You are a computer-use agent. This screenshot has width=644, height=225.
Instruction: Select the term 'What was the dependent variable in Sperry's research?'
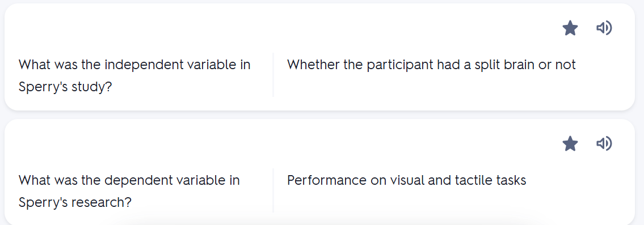pos(129,192)
